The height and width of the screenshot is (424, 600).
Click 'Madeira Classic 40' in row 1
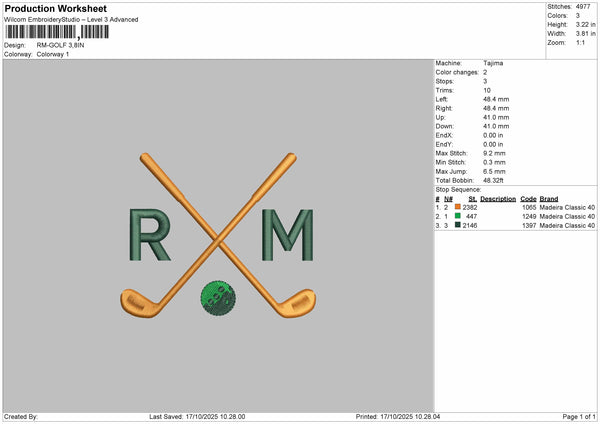pos(567,207)
